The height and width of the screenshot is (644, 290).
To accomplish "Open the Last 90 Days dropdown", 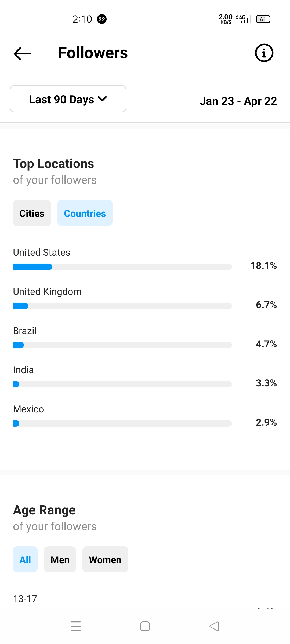I will (68, 99).
